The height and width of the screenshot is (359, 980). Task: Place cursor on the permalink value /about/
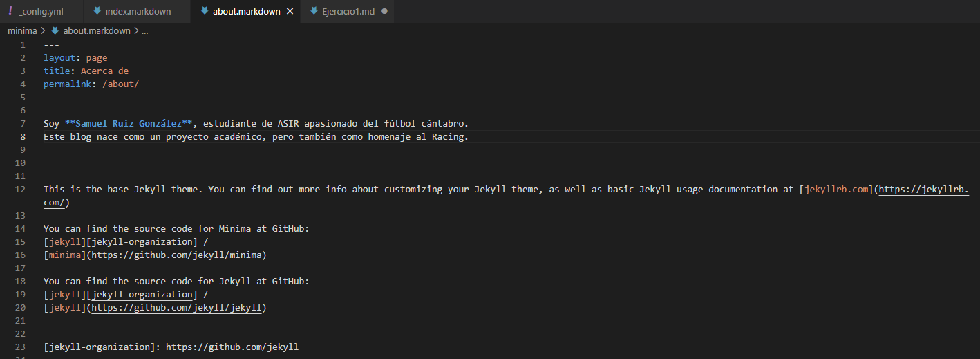[x=122, y=84]
